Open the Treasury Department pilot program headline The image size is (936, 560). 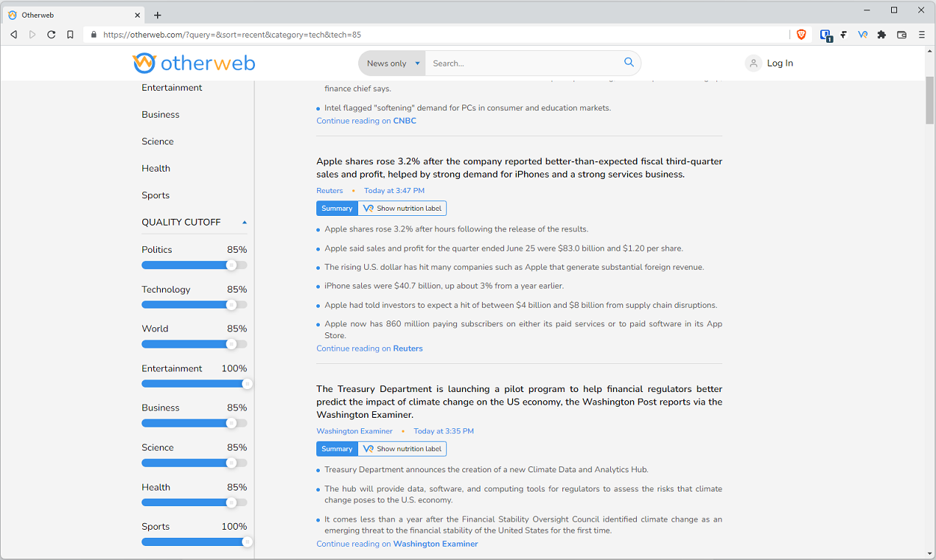click(x=519, y=402)
